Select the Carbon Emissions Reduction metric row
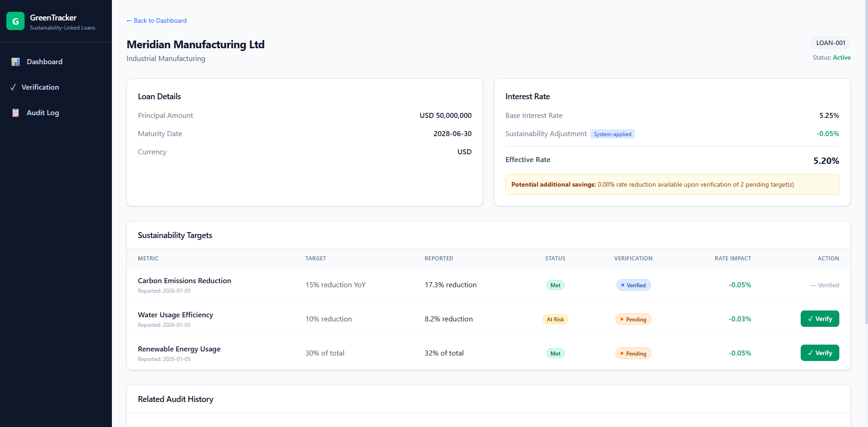The image size is (868, 427). click(488, 285)
